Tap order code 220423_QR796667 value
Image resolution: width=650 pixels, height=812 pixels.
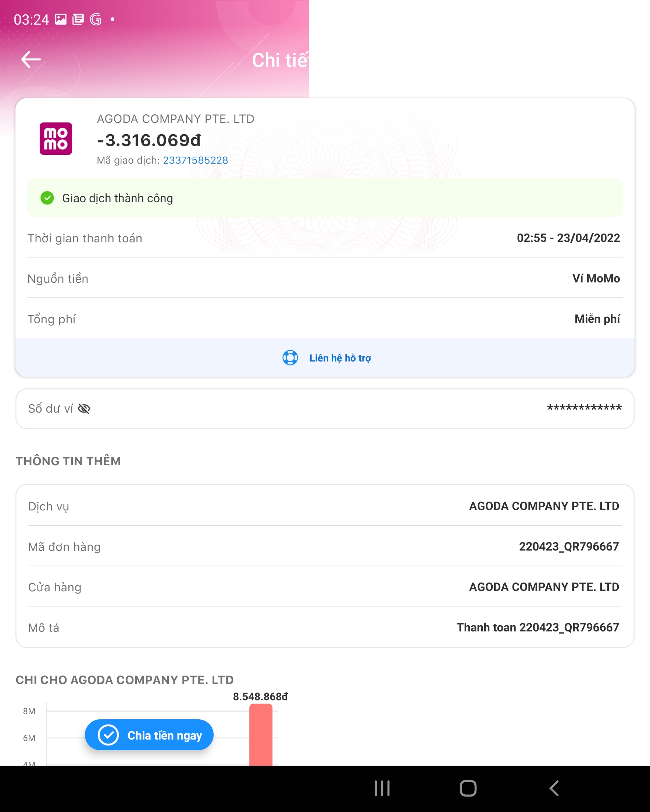pos(569,546)
